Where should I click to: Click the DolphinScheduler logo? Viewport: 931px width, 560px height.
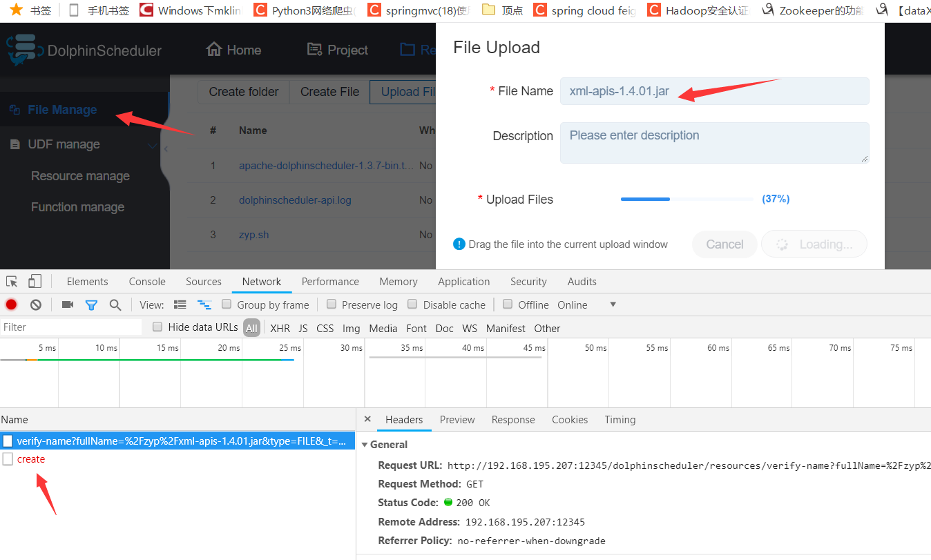point(26,49)
